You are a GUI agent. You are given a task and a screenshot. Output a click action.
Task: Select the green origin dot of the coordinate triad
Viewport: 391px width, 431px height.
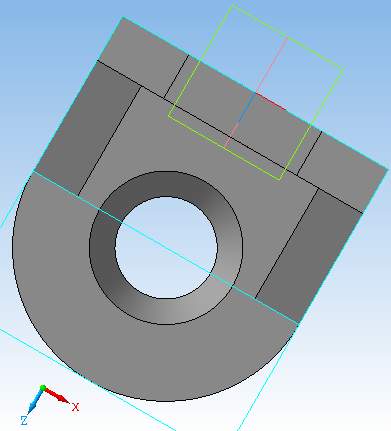click(43, 388)
